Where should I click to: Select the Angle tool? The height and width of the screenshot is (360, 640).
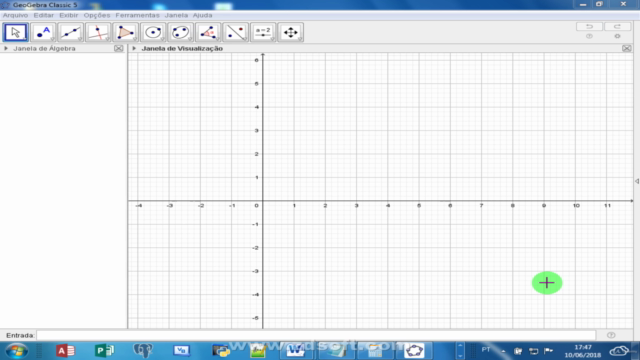click(x=208, y=32)
